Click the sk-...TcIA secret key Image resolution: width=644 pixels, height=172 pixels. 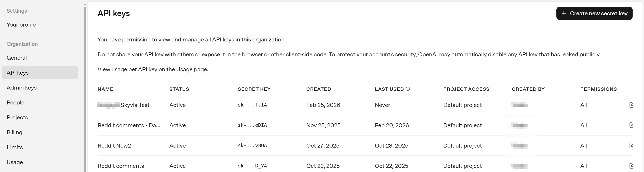pyautogui.click(x=252, y=105)
